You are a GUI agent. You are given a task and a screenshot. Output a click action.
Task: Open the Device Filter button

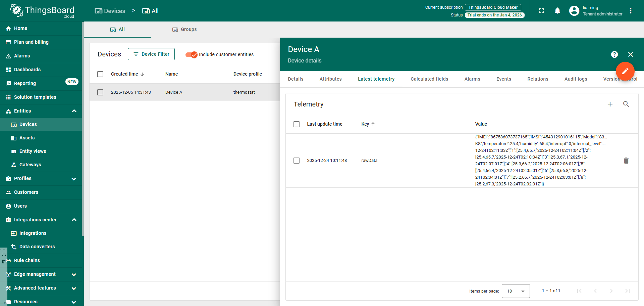[151, 54]
